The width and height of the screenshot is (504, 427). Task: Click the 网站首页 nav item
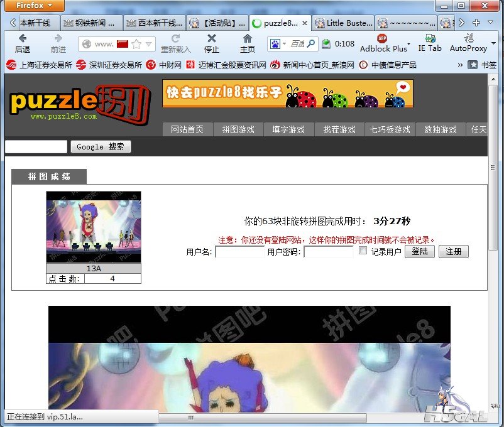click(187, 129)
